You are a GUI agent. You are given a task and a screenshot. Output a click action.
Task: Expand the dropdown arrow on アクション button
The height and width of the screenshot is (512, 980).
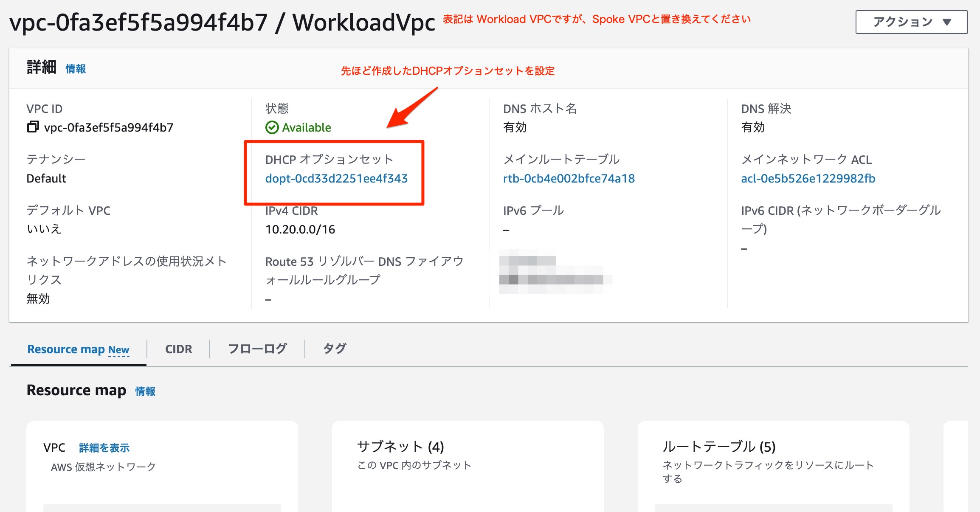coord(946,23)
